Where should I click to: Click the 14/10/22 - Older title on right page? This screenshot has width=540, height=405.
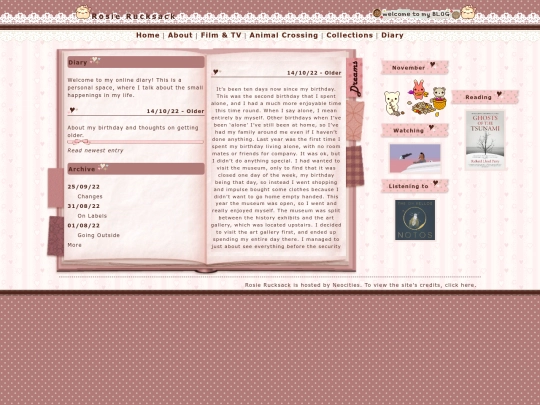314,73
